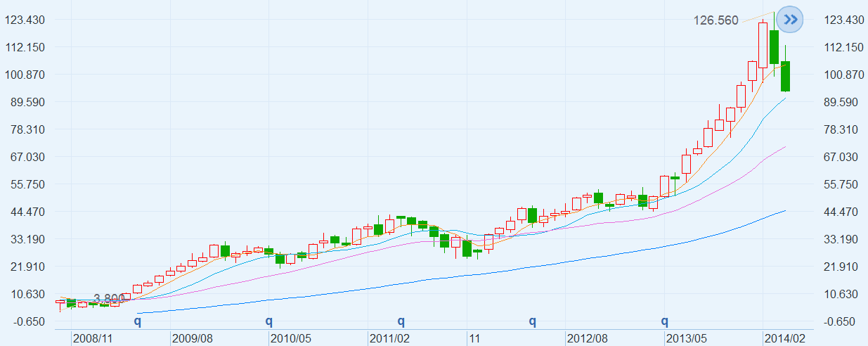The height and width of the screenshot is (346, 868).
Task: Click 33.190 on the left price axis
Action: click(28, 239)
